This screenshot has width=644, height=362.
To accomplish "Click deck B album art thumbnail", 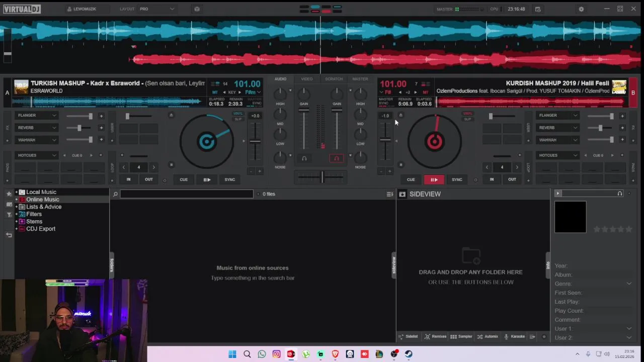I will tap(619, 87).
